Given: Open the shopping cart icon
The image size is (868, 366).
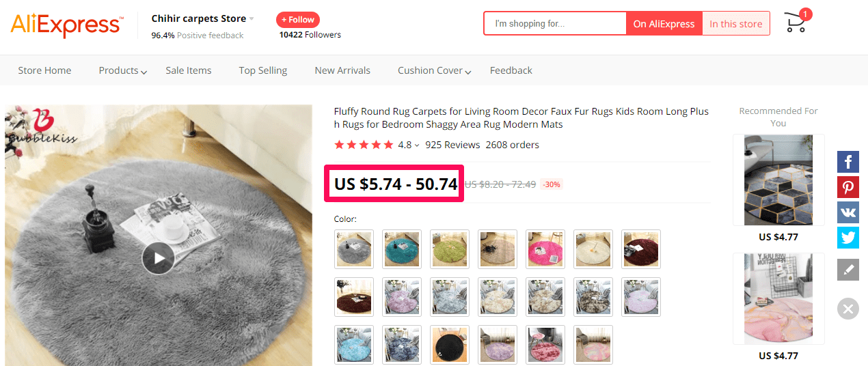Looking at the screenshot, I should (796, 23).
